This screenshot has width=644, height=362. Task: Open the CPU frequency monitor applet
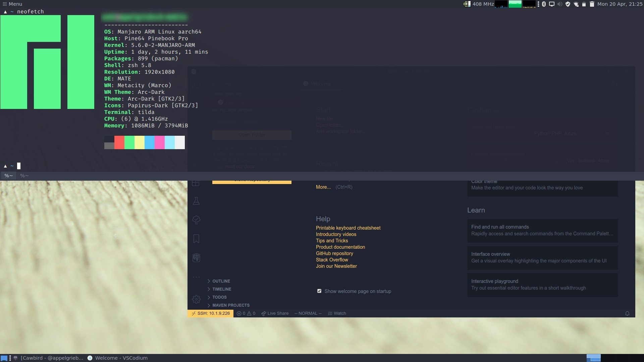tap(479, 4)
